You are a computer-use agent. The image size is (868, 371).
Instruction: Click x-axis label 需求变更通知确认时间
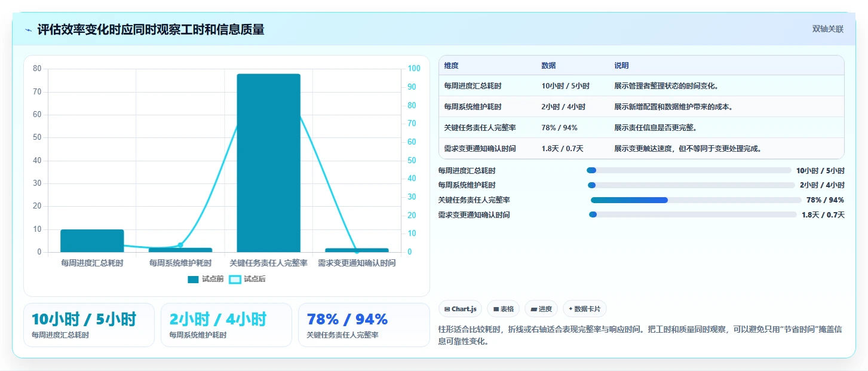click(x=357, y=263)
